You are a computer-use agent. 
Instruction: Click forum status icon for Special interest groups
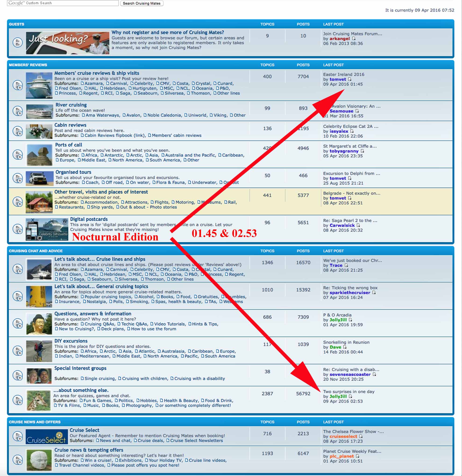(x=18, y=375)
